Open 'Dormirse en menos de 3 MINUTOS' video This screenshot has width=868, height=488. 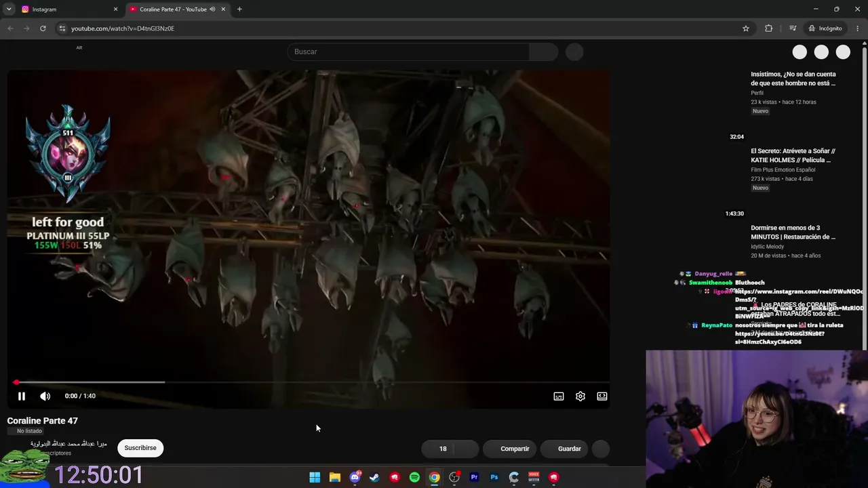(x=793, y=232)
